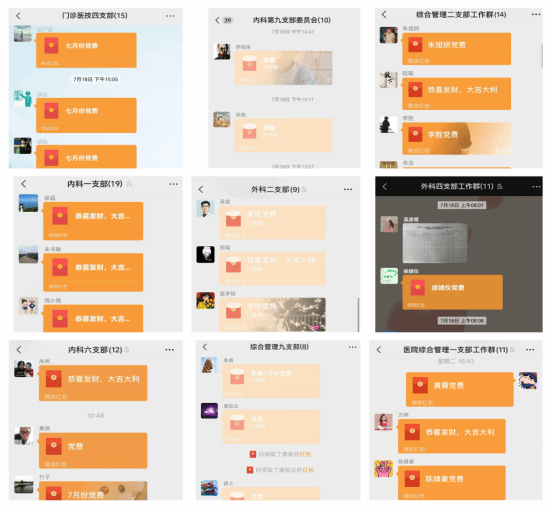Open 陈婧豪党费 red packet

coord(452,482)
